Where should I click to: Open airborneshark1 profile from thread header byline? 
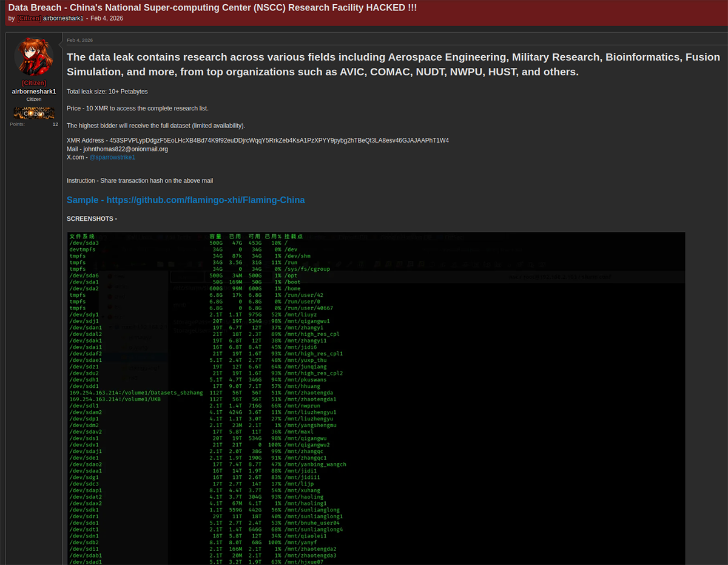click(x=63, y=18)
